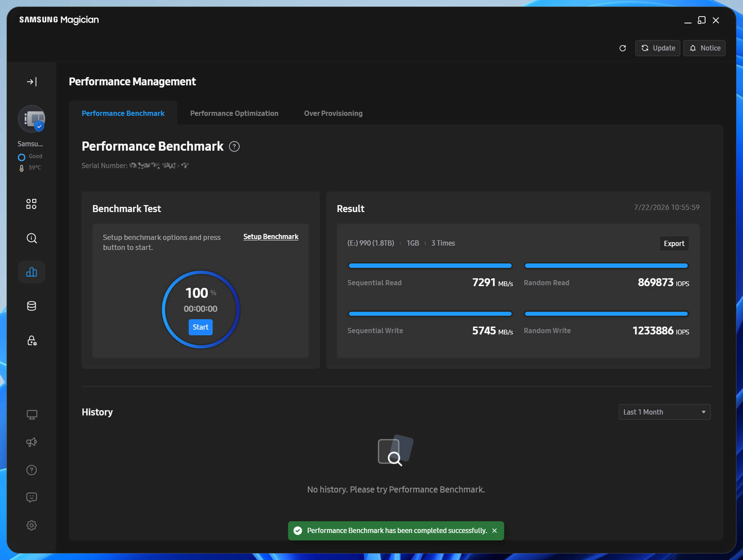This screenshot has width=743, height=560.
Task: Switch to Performance Optimization tab
Action: click(x=234, y=113)
